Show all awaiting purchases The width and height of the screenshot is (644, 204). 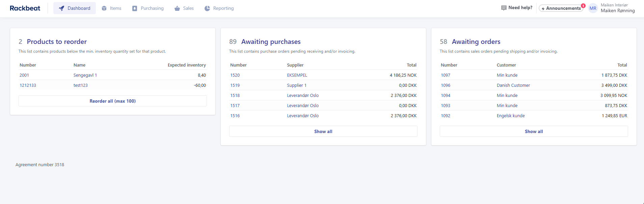323,131
